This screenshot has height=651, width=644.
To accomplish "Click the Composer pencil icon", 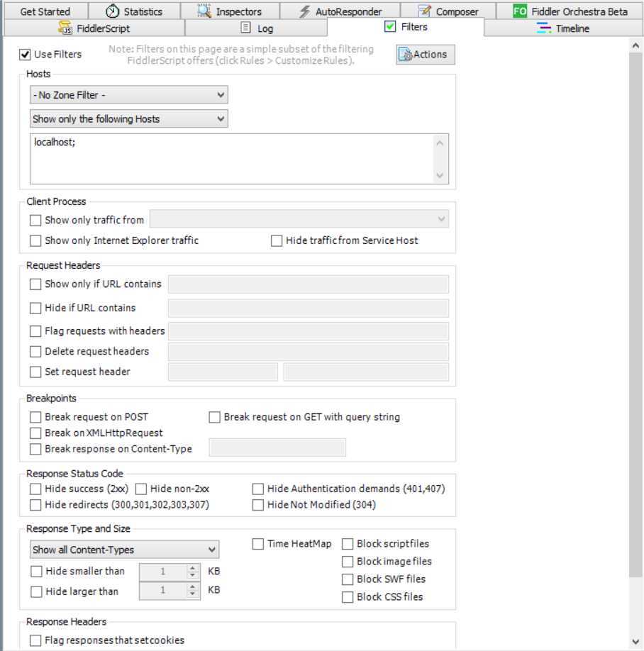I will pos(424,11).
